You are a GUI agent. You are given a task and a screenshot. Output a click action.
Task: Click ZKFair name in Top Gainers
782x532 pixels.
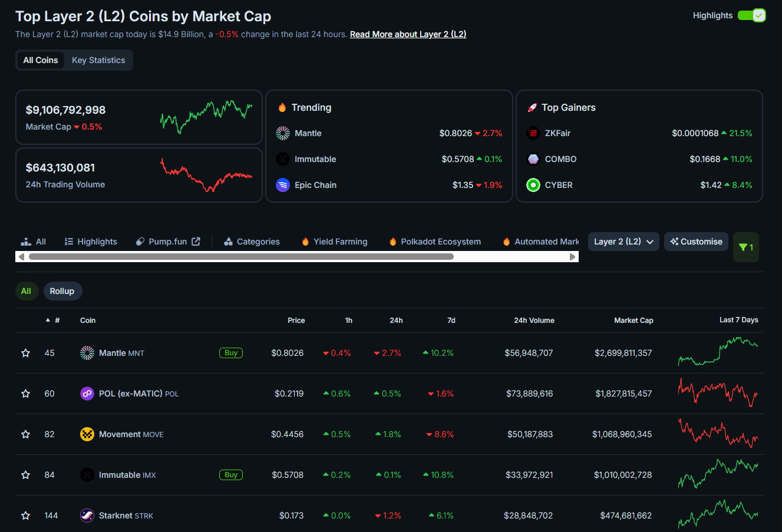(557, 133)
